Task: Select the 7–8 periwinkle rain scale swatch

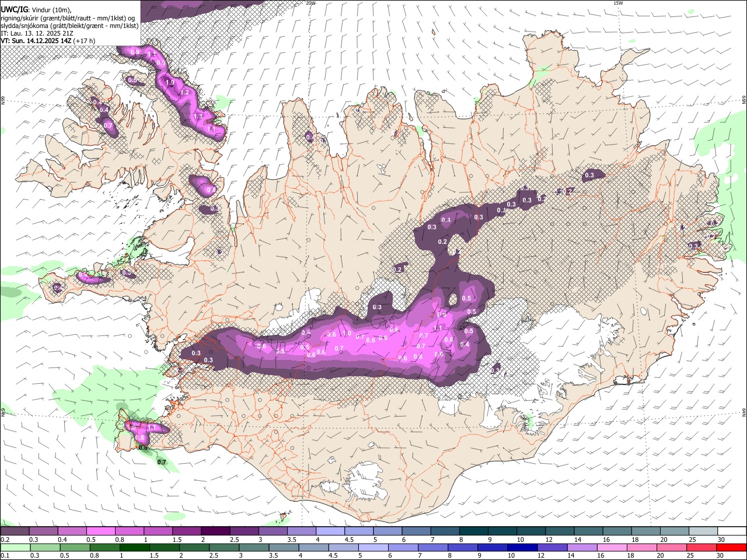Action: [x=433, y=547]
